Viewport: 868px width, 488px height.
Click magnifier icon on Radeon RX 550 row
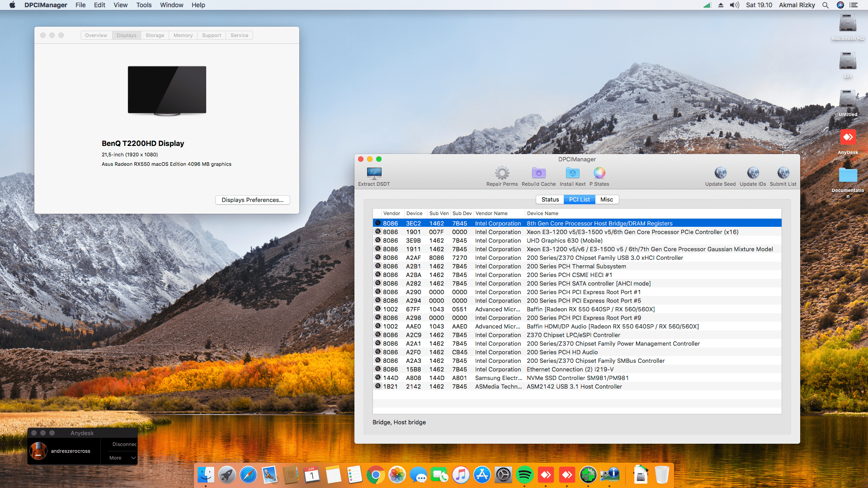coord(378,309)
